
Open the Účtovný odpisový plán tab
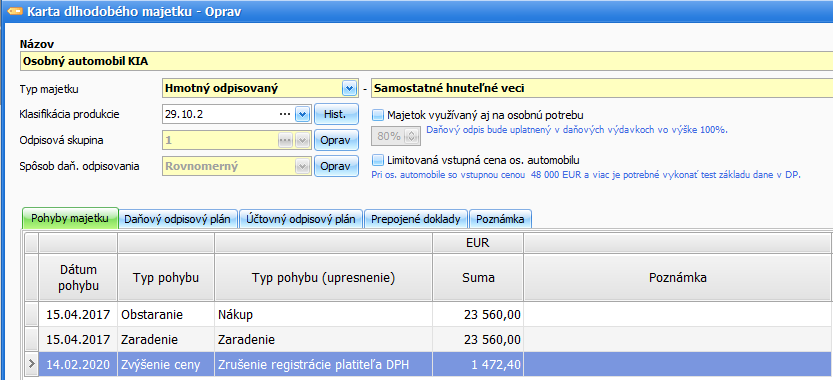[x=301, y=219]
